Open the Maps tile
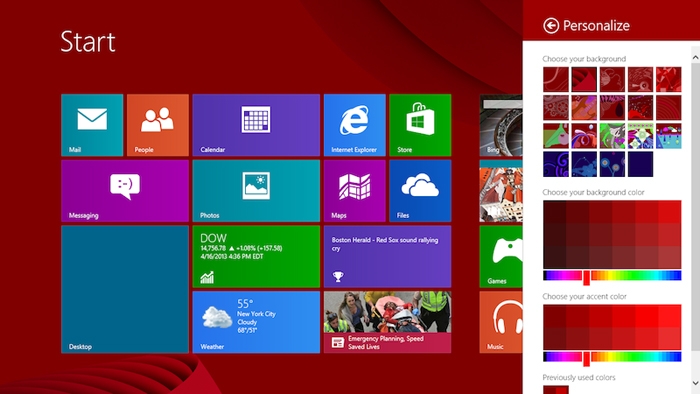Screen dimensions: 700x394 click(x=354, y=191)
